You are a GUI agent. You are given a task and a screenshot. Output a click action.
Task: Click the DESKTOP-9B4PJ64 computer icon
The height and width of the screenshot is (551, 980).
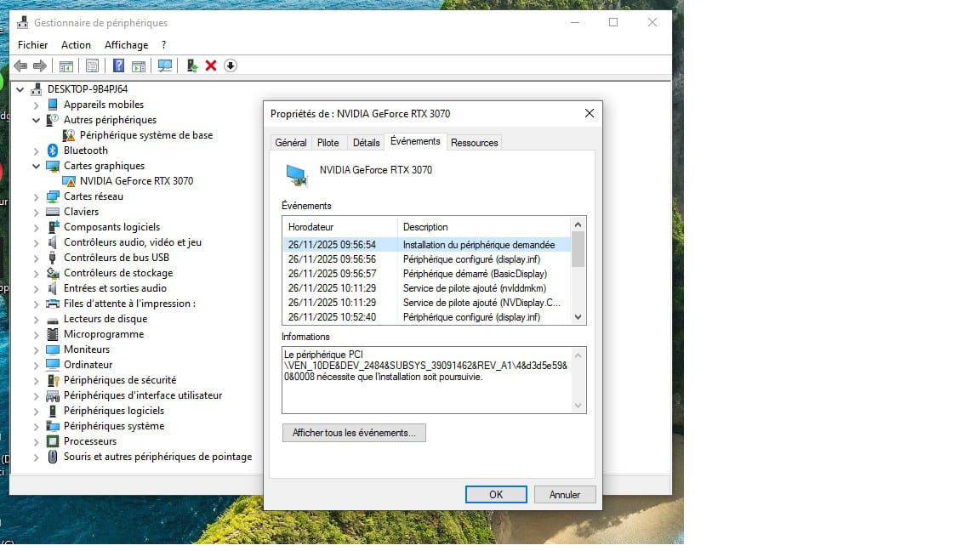click(37, 89)
